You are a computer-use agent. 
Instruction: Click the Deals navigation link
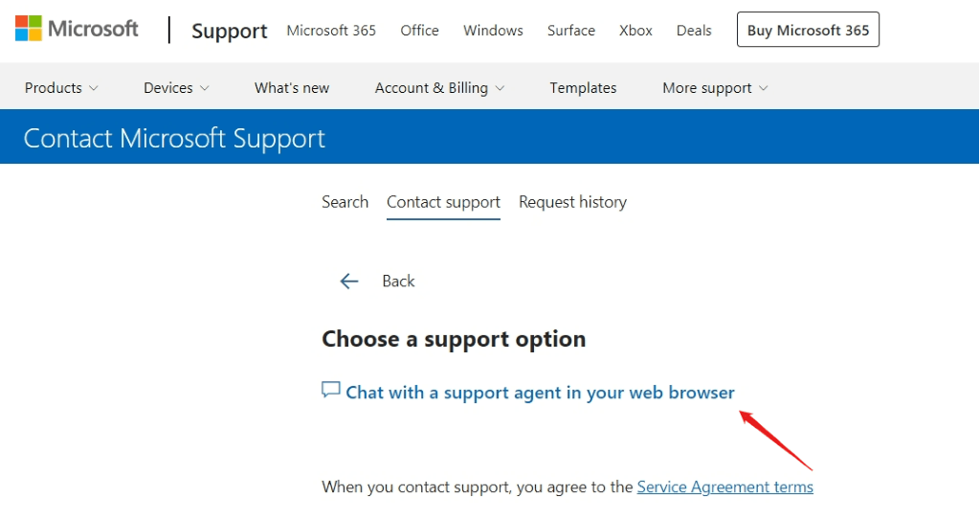[x=694, y=30]
